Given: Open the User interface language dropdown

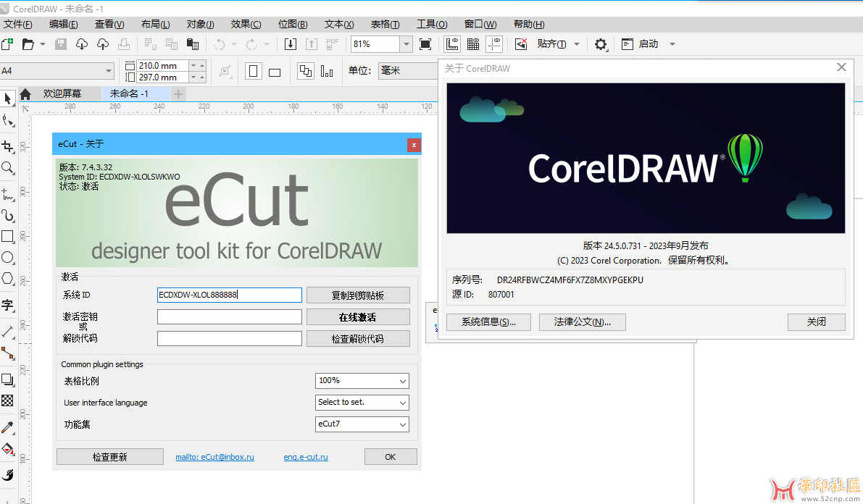Looking at the screenshot, I should [x=362, y=402].
